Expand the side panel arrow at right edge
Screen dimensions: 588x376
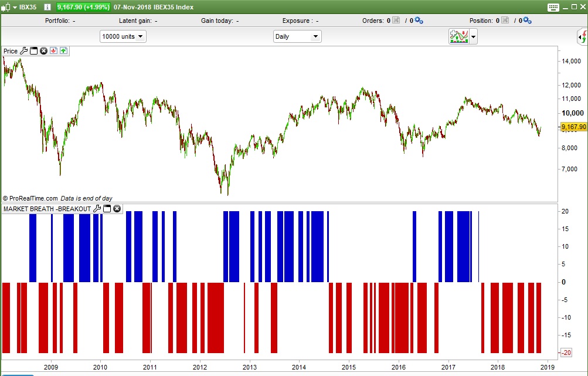coord(582,37)
